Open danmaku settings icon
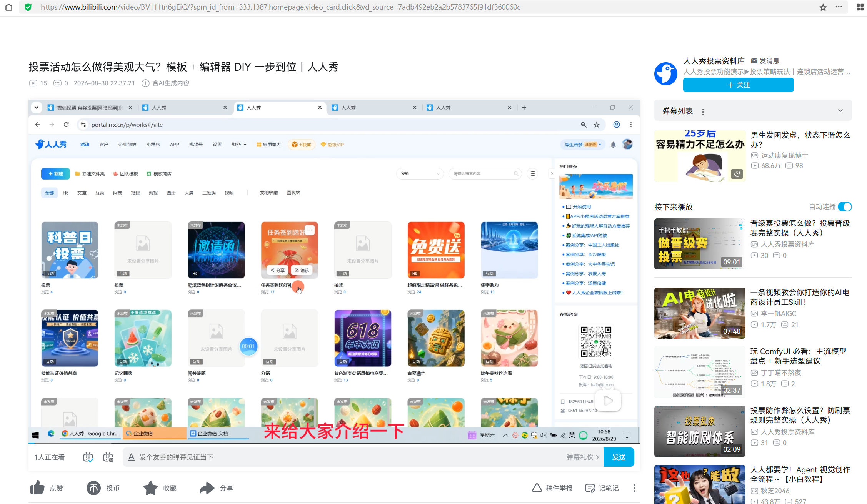 (108, 457)
